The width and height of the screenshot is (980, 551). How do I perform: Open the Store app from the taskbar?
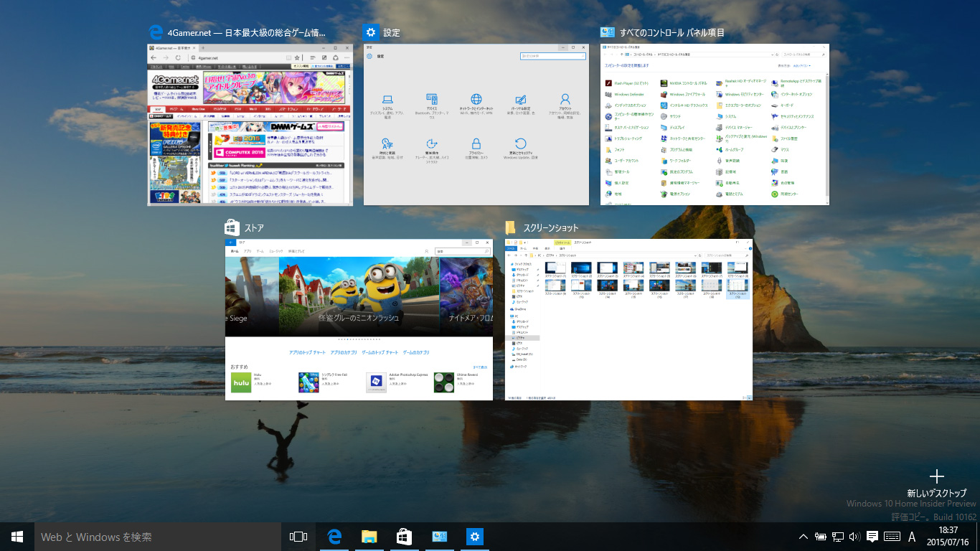tap(404, 537)
